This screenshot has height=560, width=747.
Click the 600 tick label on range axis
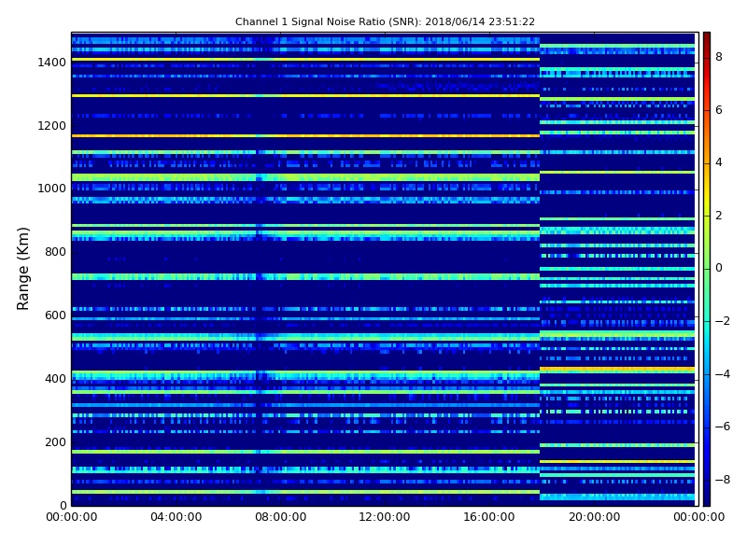[x=55, y=315]
